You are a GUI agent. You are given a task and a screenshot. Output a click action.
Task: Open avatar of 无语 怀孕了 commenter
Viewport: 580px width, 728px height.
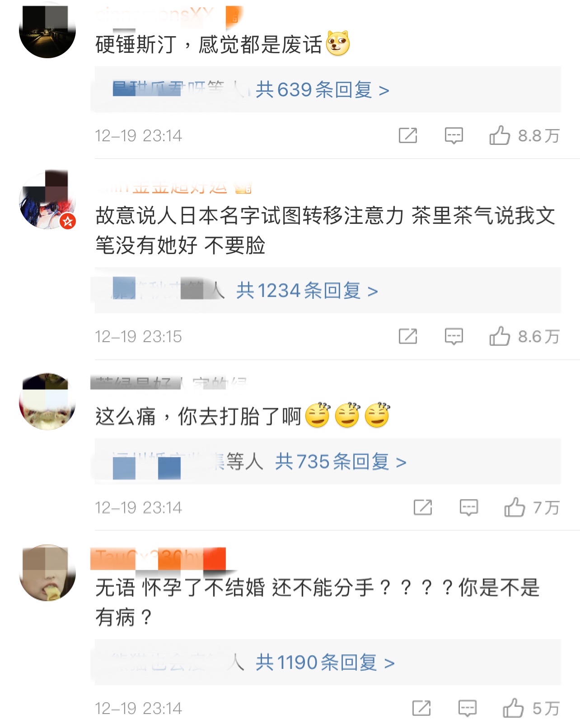tap(47, 573)
